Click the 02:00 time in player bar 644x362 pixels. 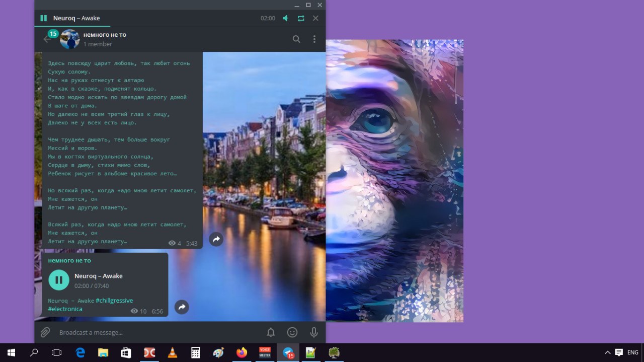[268, 18]
